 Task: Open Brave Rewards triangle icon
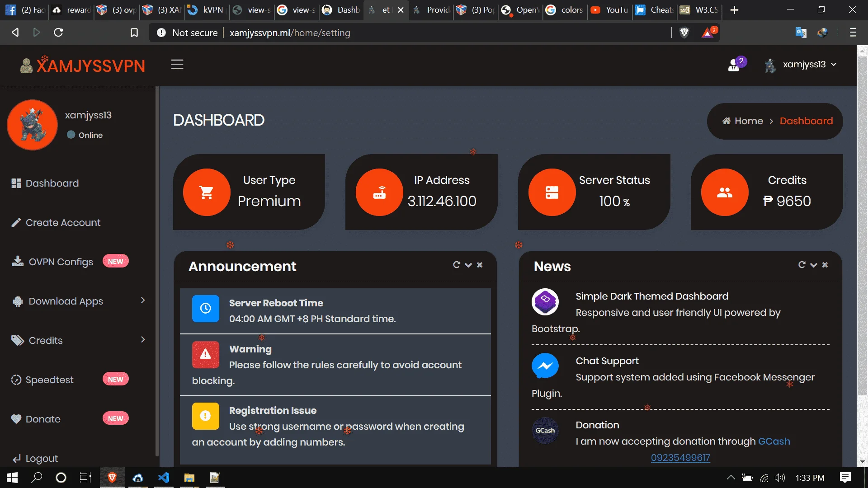708,33
